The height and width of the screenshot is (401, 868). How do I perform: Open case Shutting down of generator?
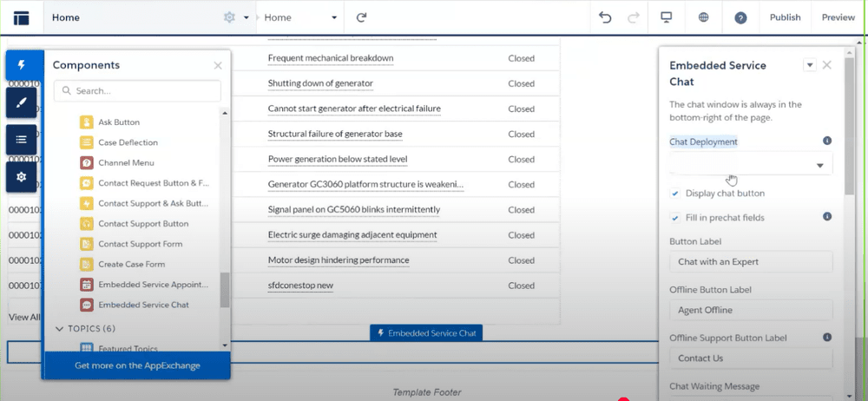(x=320, y=83)
